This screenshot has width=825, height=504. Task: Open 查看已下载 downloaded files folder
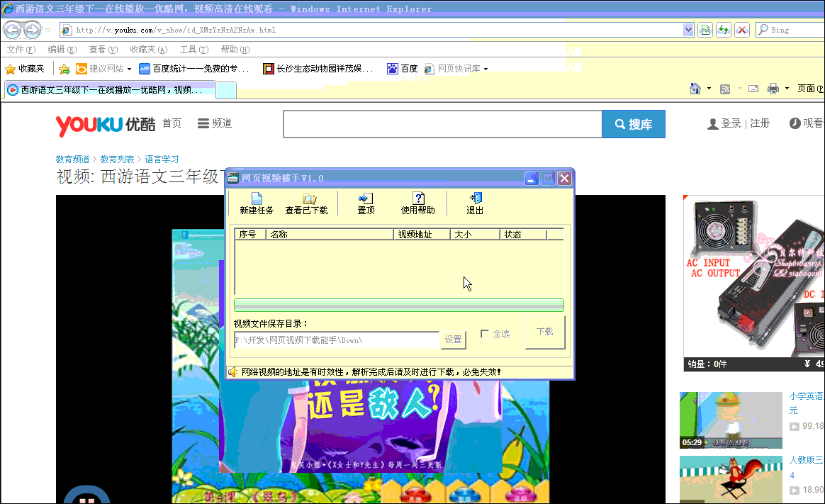(x=306, y=203)
